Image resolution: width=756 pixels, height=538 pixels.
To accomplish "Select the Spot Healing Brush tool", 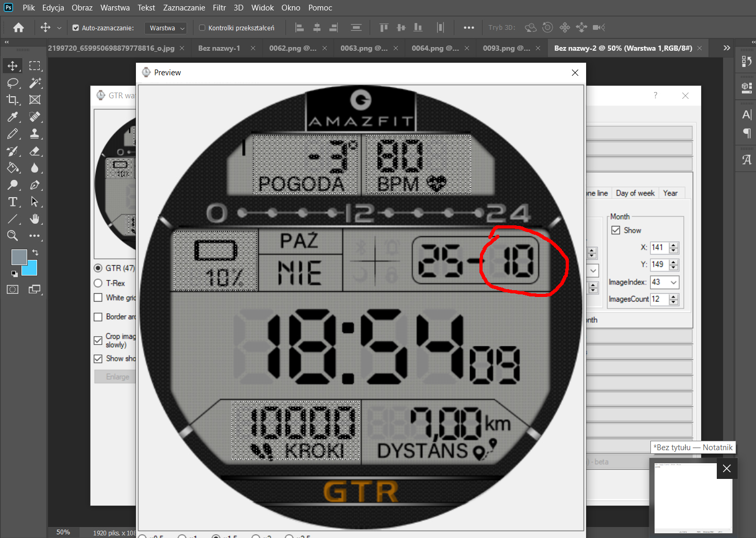I will [35, 117].
